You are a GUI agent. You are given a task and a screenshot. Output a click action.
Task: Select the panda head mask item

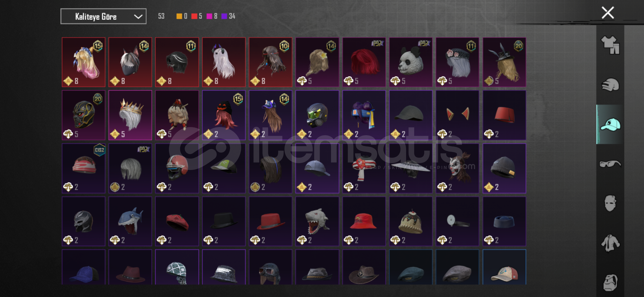coord(411,62)
